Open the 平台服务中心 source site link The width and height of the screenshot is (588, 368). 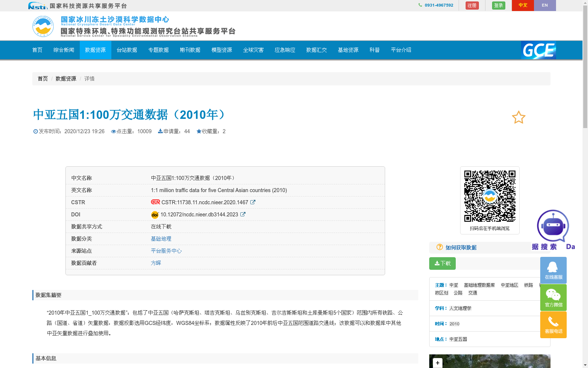166,251
